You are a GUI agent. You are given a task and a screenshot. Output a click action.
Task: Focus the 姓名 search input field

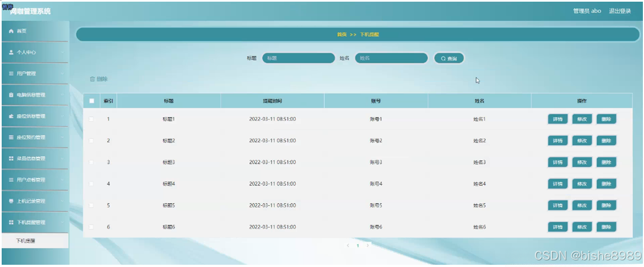coord(391,58)
